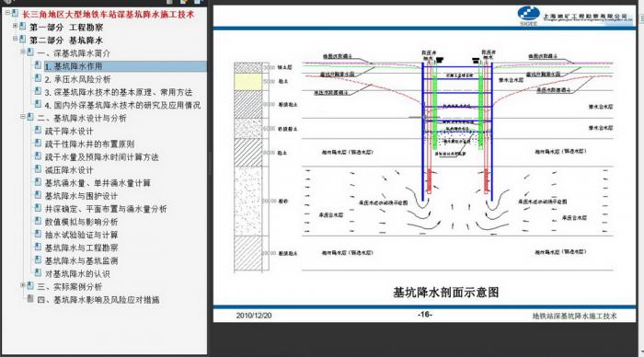The height and width of the screenshot is (357, 644).
Task: Click the bookmark icon next to 三、实际案例分析
Action: point(30,285)
